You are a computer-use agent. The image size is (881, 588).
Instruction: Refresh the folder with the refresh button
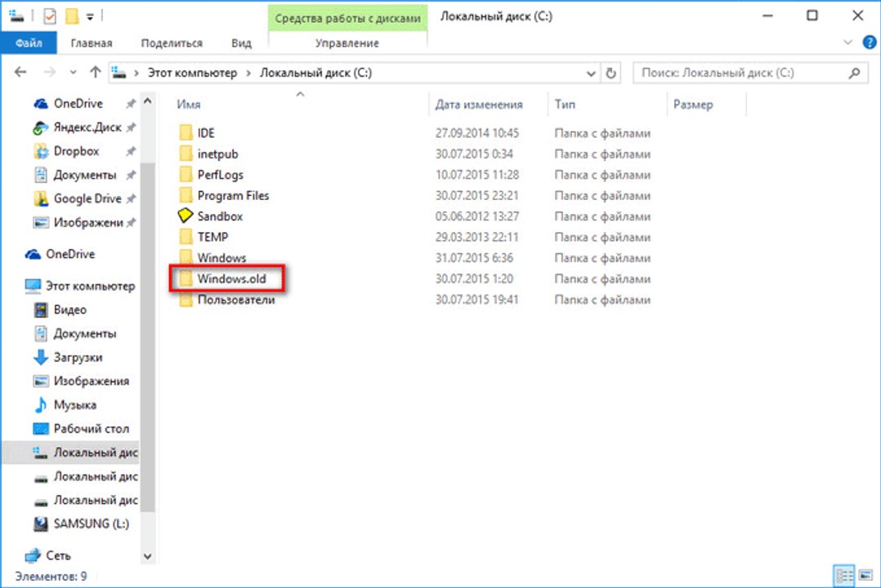[x=610, y=73]
